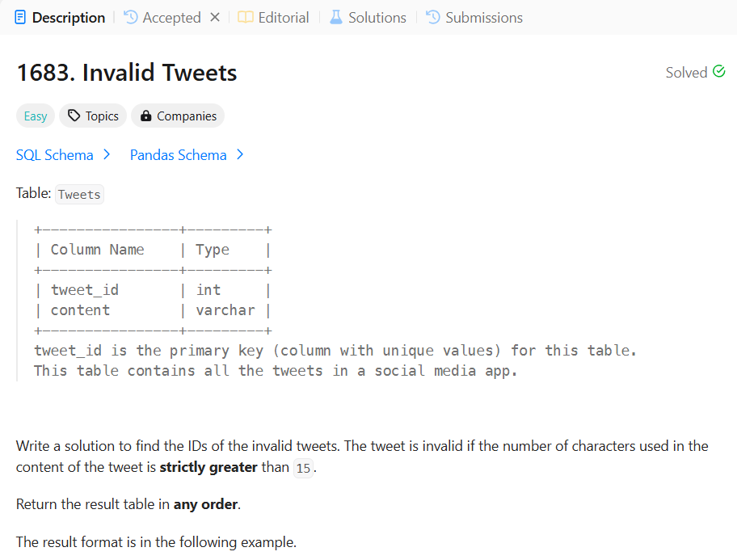Click the Easy difficulty badge
Viewport: 737px width, 560px height.
pyautogui.click(x=35, y=116)
